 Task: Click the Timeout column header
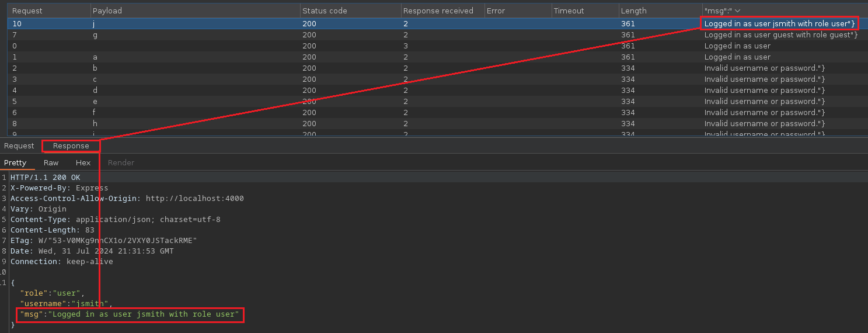click(x=569, y=11)
